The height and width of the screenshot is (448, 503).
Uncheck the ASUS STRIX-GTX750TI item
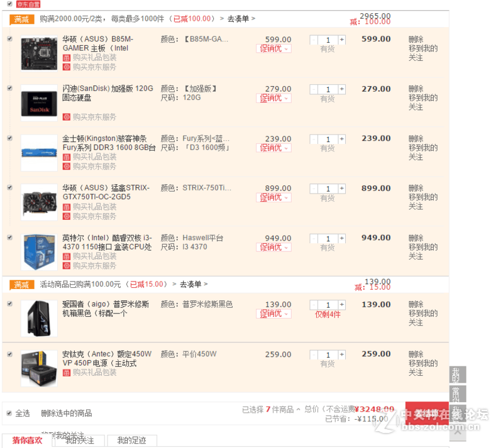9,187
